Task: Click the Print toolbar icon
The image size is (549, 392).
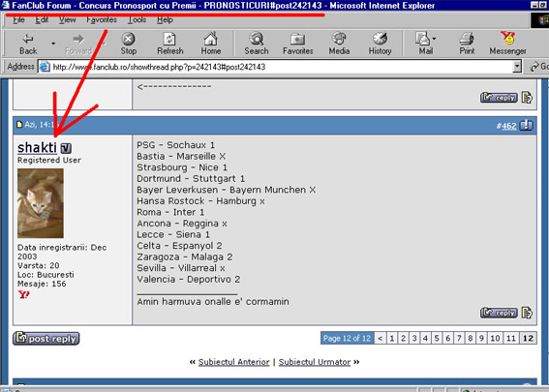Action: pyautogui.click(x=467, y=45)
